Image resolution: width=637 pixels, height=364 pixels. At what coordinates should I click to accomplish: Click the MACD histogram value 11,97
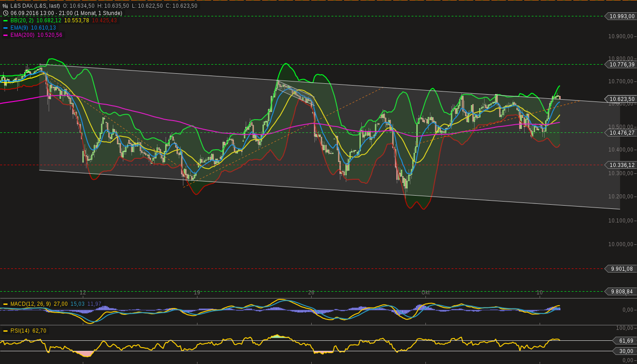[94, 304]
